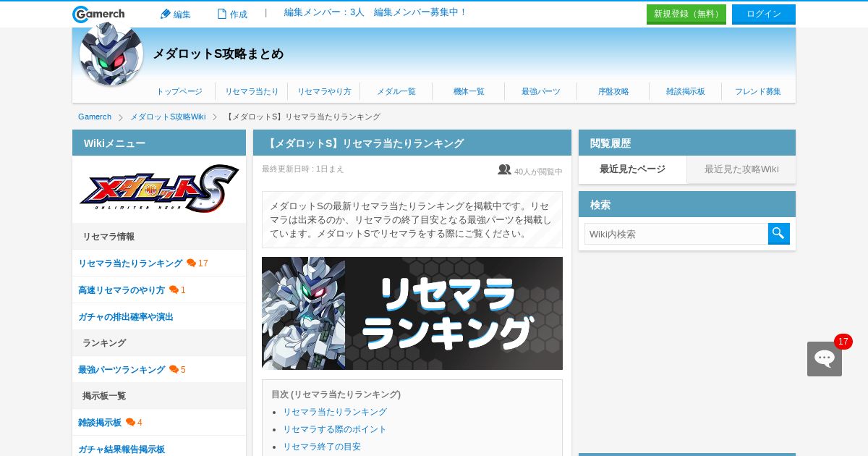868x456 pixels.
Task: Open sidebar link ガチャ結果報告掲示板
Action: point(122,449)
